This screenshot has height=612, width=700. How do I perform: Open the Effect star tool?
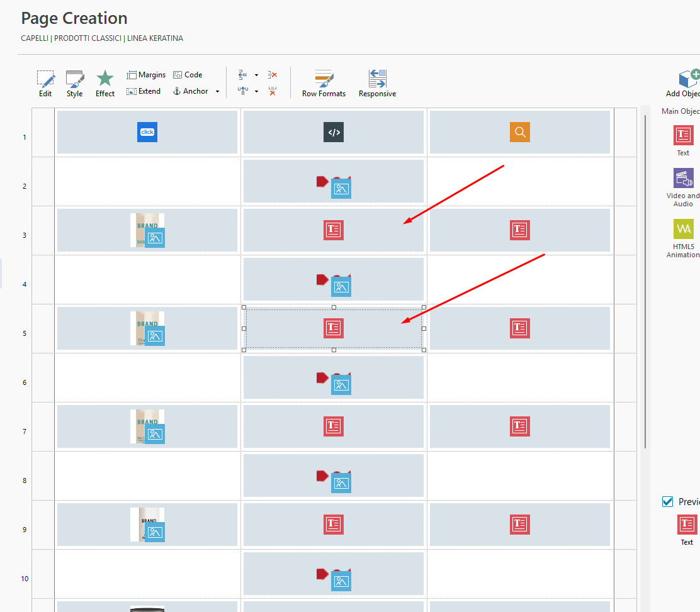[105, 84]
